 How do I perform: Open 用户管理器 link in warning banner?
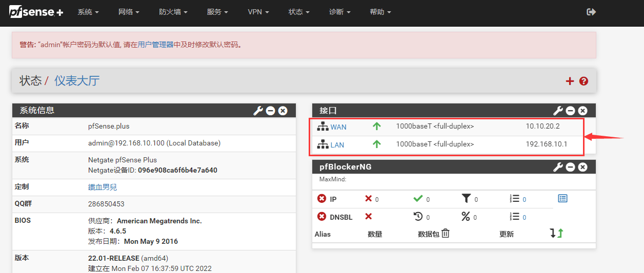point(156,45)
